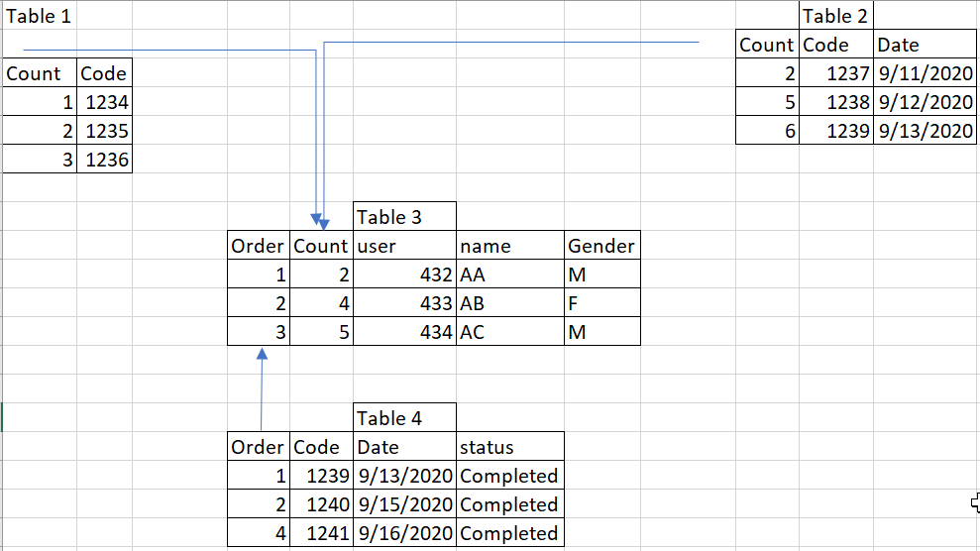Click Gender cell 'M' in AC row
The height and width of the screenshot is (551, 980).
click(602, 332)
